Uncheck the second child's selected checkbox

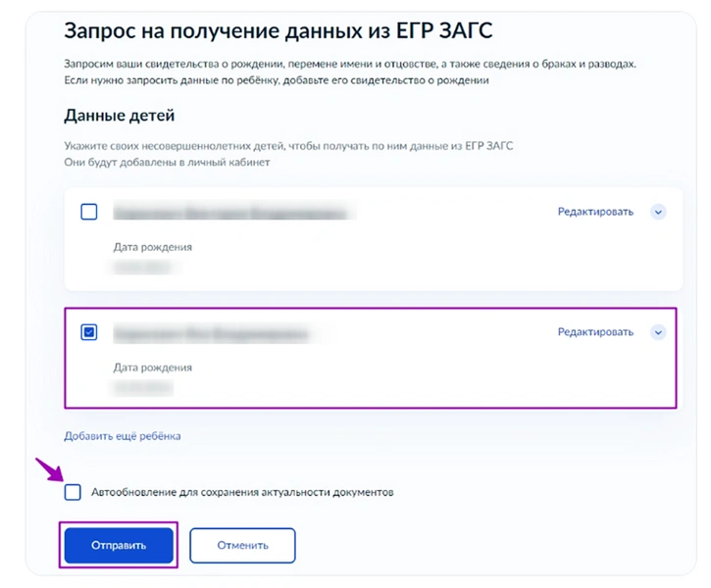tap(88, 332)
